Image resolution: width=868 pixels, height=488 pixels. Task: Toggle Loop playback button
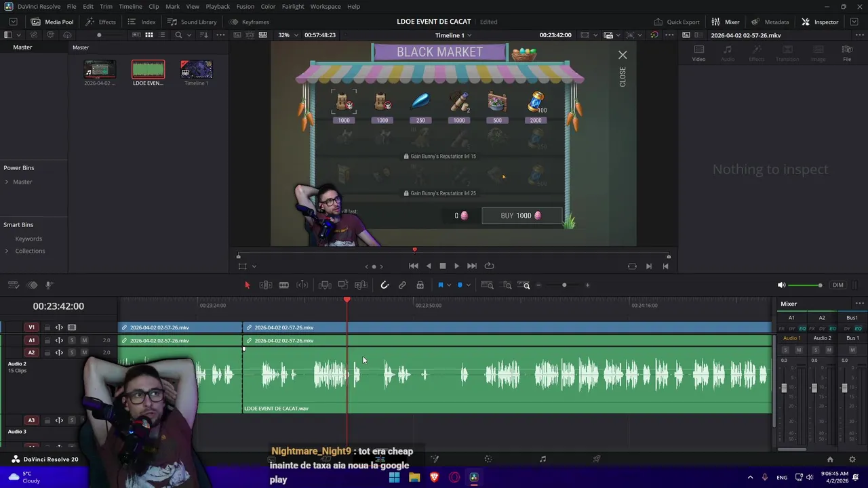click(x=489, y=266)
